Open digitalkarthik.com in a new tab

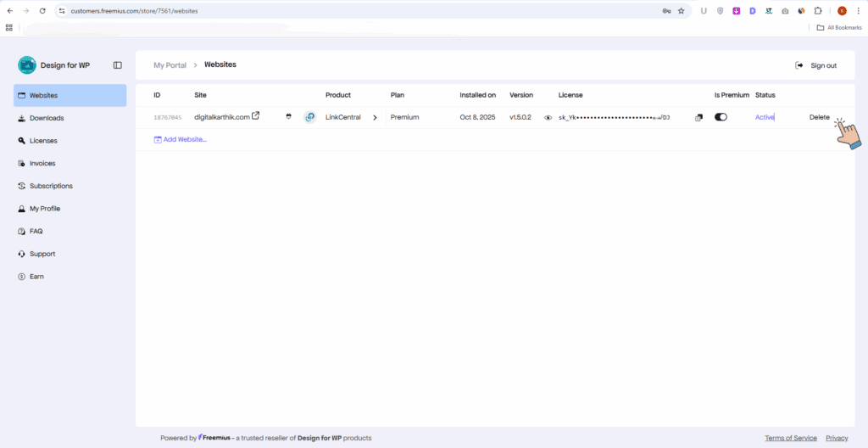(256, 116)
